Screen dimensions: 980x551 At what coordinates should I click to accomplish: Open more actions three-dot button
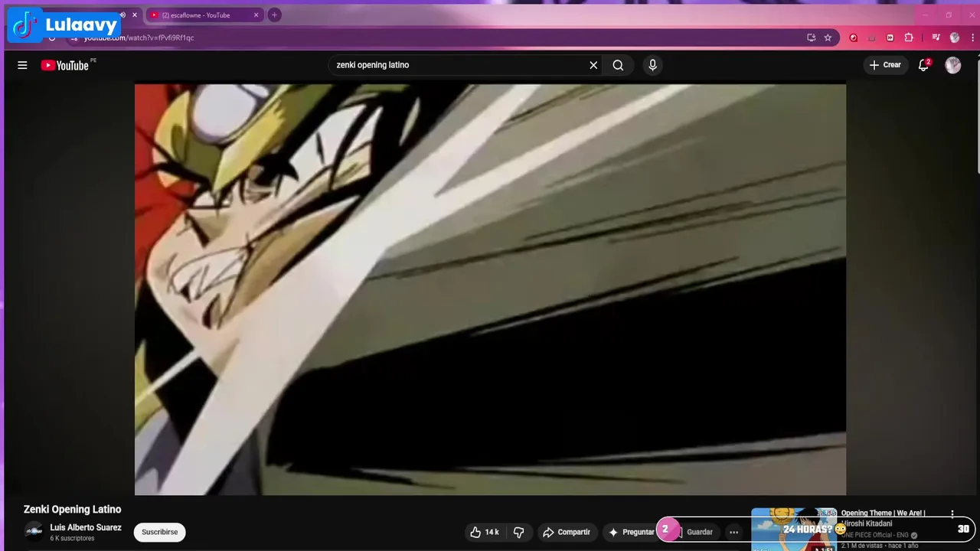tap(733, 532)
